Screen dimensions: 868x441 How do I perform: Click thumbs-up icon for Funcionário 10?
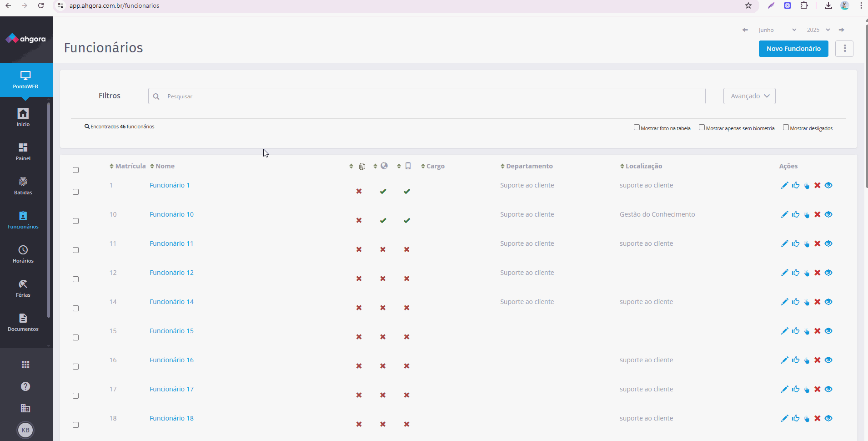tap(795, 214)
